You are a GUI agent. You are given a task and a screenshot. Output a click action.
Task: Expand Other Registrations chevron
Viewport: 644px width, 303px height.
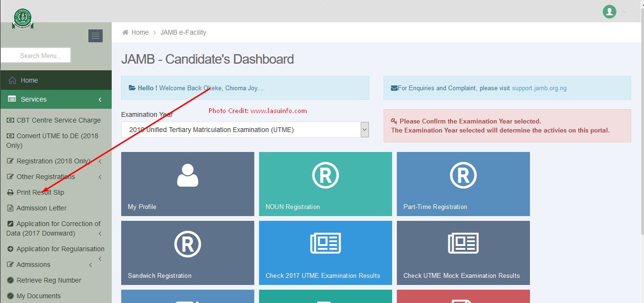[100, 177]
